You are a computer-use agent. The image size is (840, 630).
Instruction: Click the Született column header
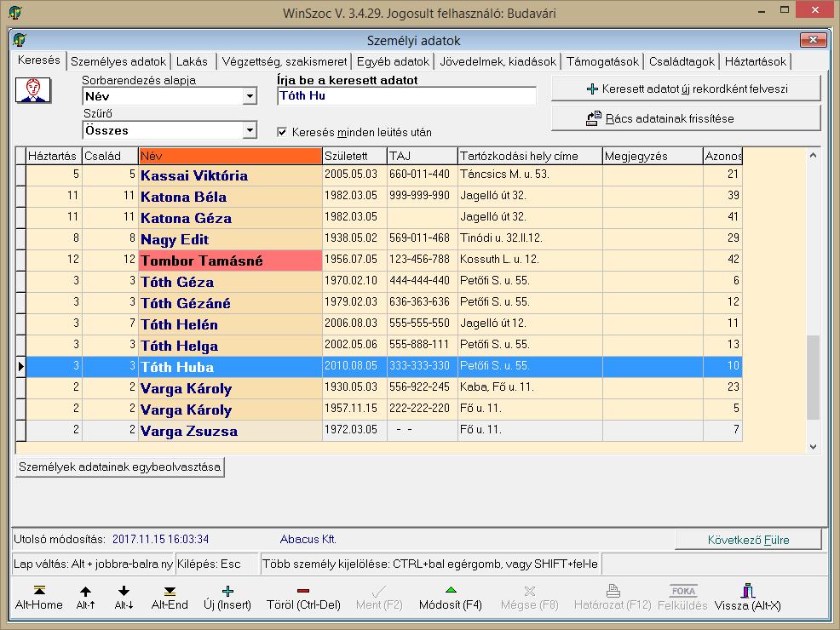[x=354, y=156]
